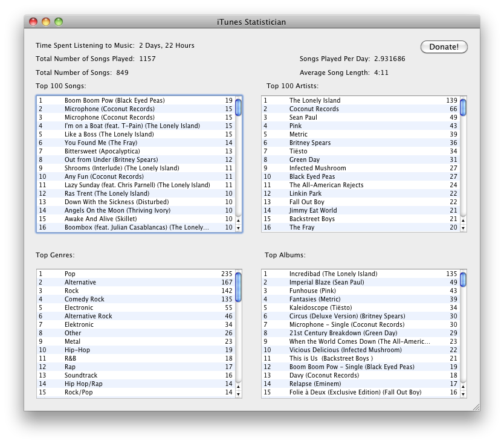Select the Metal genre row

(x=136, y=341)
